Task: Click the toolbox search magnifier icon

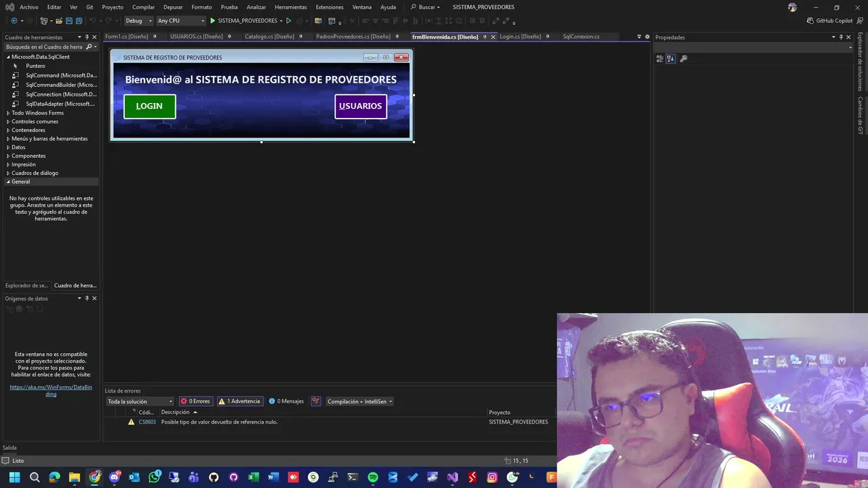Action: 89,47
